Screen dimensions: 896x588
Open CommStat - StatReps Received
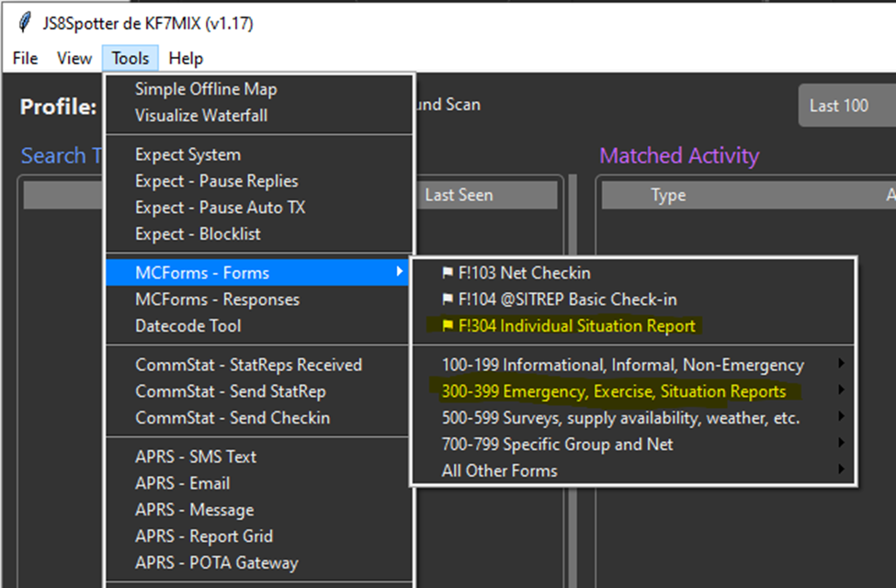pyautogui.click(x=259, y=365)
